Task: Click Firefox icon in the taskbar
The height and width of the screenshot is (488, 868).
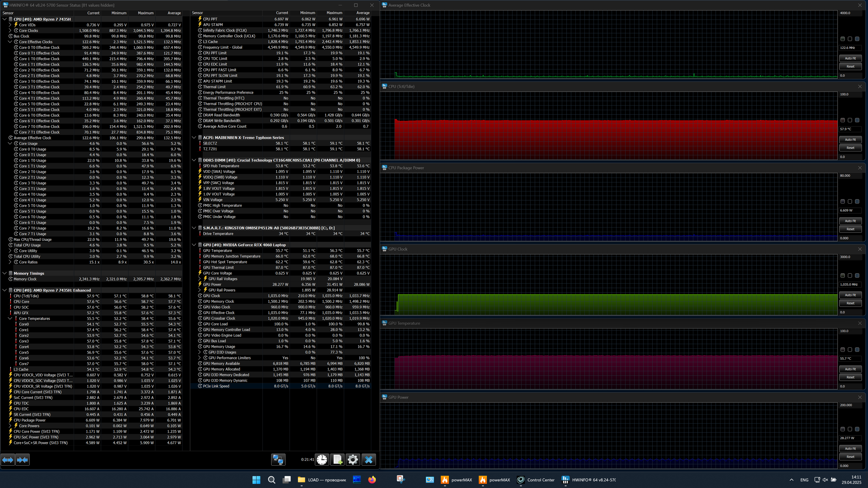Action: click(372, 480)
